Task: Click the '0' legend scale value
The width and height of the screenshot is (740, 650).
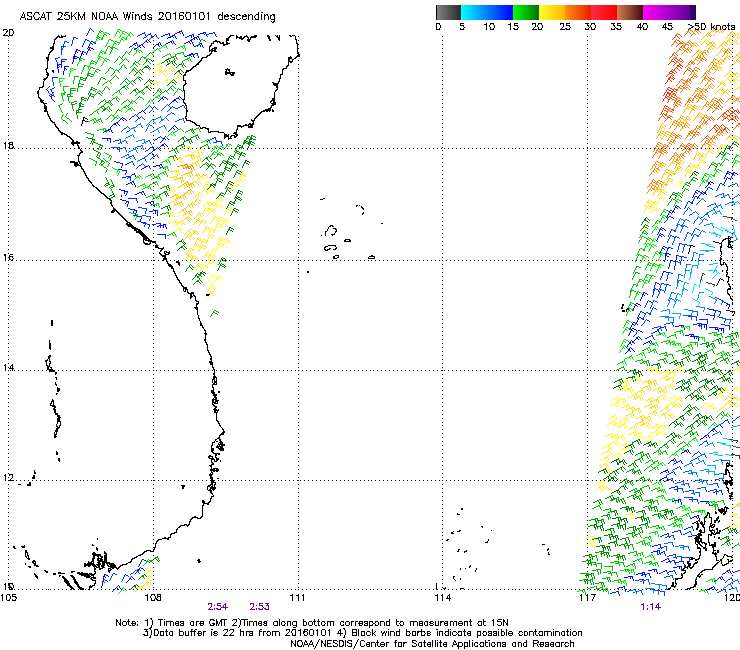Action: click(438, 27)
